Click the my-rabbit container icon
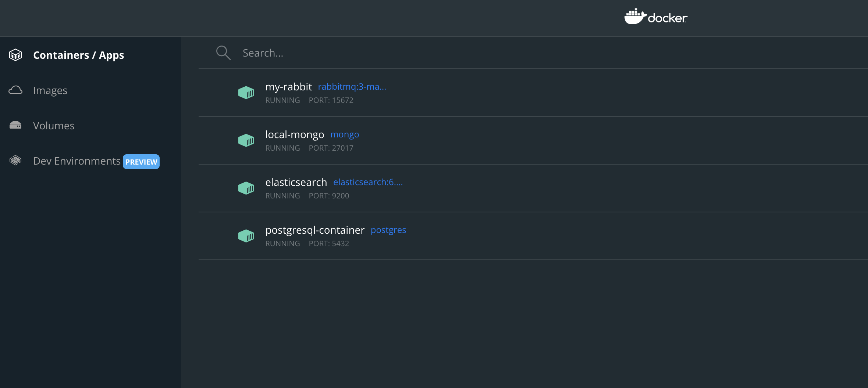868x388 pixels. (246, 92)
